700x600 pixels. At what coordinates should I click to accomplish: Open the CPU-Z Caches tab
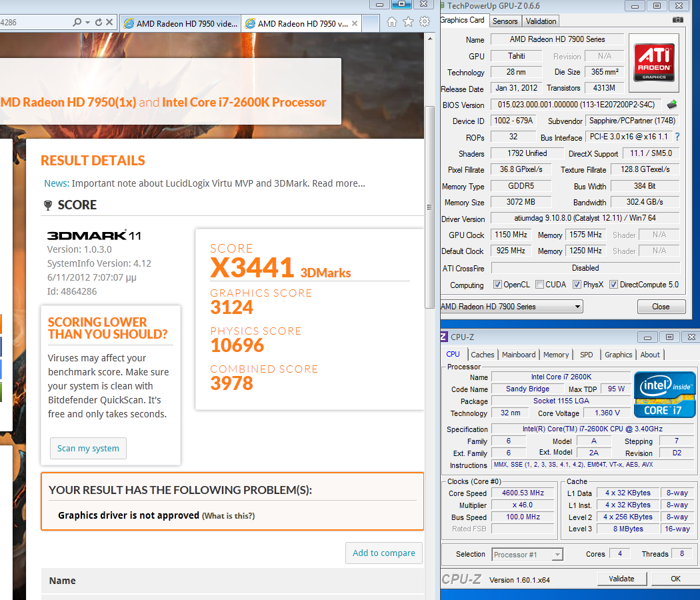click(x=483, y=355)
